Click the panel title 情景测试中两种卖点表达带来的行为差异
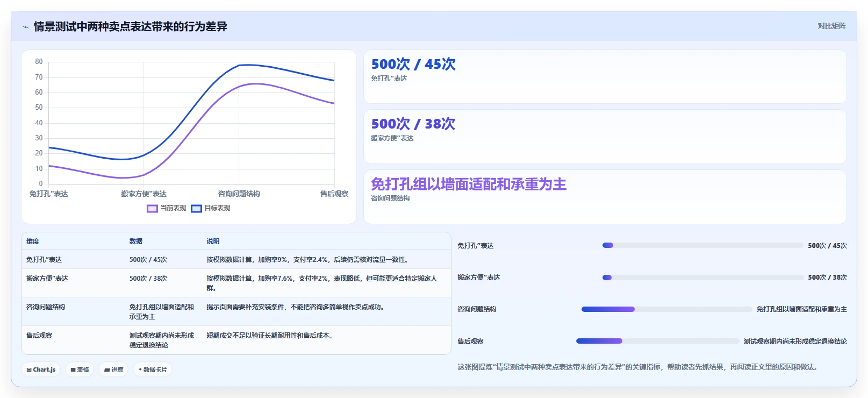 130,26
